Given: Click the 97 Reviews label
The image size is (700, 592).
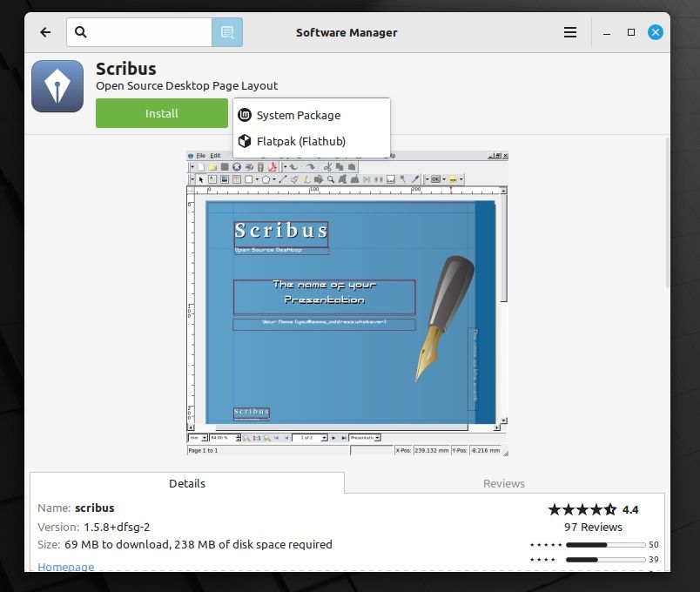Looking at the screenshot, I should [x=592, y=527].
